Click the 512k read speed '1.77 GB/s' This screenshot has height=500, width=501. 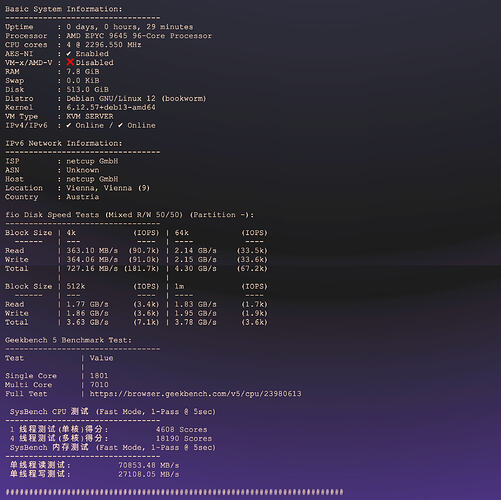coord(87,304)
